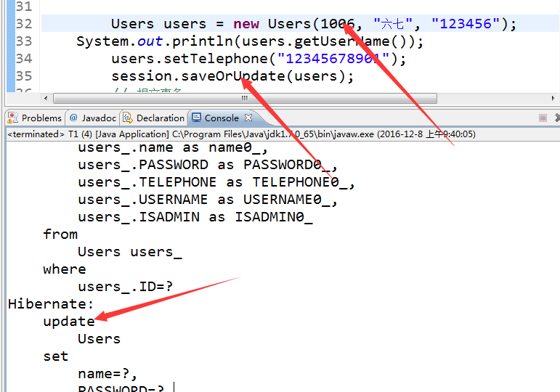Click 'users_.ISADMIN as ISADMIN0_' console line
560x392 pixels.
(x=195, y=218)
